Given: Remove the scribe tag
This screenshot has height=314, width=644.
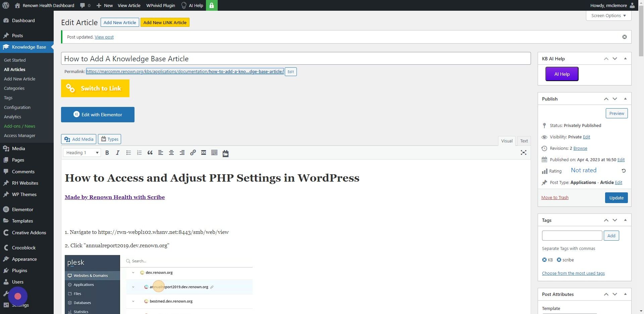Looking at the screenshot, I should (559, 260).
